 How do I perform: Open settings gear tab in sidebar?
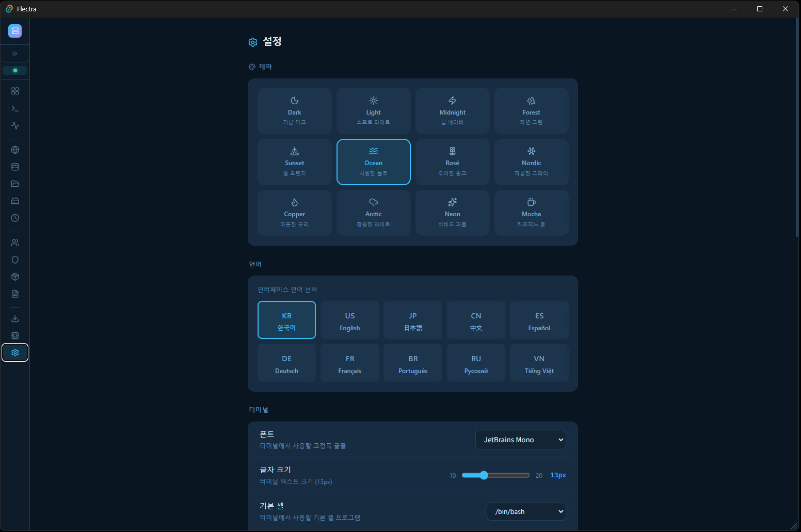click(x=15, y=352)
